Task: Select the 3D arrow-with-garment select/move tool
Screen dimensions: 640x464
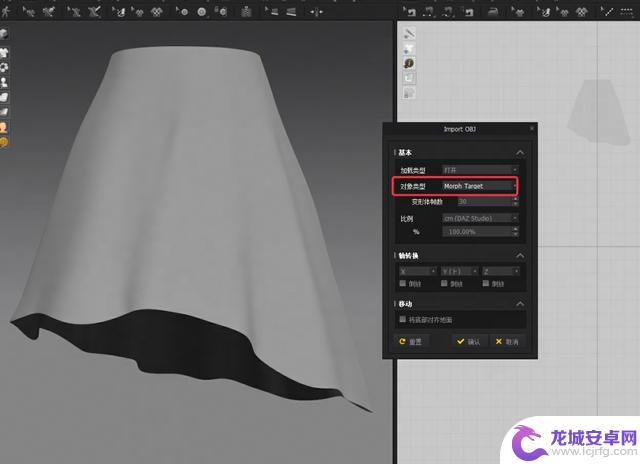Action: pos(28,12)
